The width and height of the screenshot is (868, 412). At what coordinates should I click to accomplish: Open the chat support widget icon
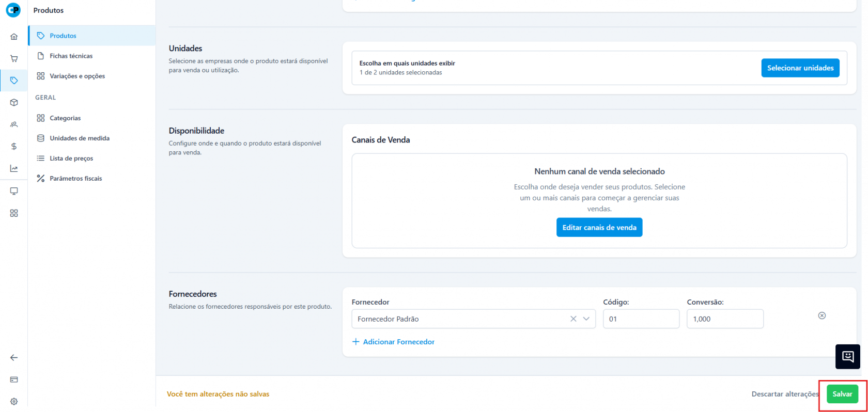coord(847,356)
